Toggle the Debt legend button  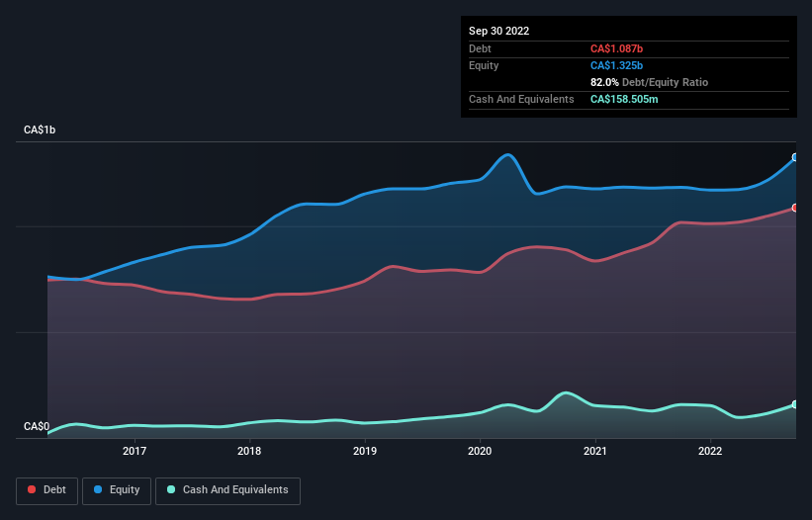click(47, 490)
